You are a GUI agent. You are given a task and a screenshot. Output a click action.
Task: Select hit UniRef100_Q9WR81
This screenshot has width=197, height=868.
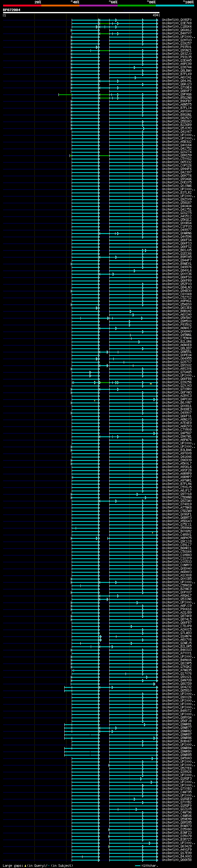177,725
